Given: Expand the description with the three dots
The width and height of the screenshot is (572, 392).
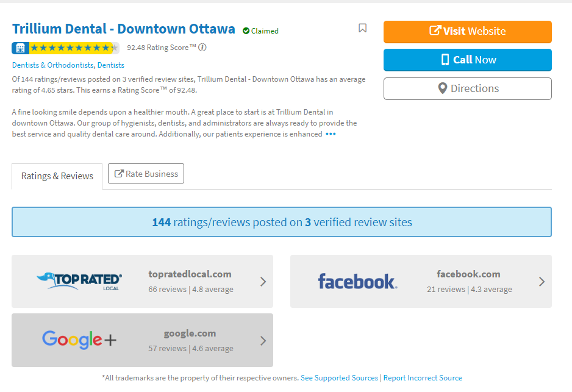Looking at the screenshot, I should (331, 134).
